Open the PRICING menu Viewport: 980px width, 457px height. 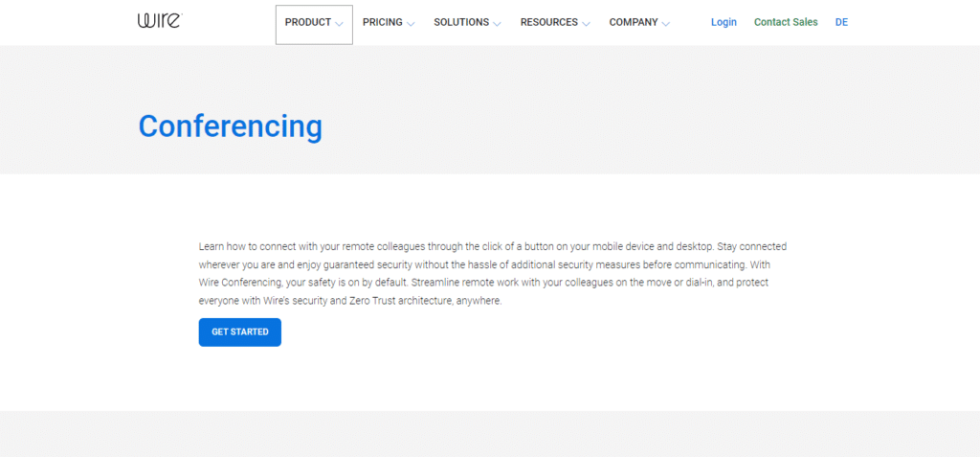click(382, 22)
